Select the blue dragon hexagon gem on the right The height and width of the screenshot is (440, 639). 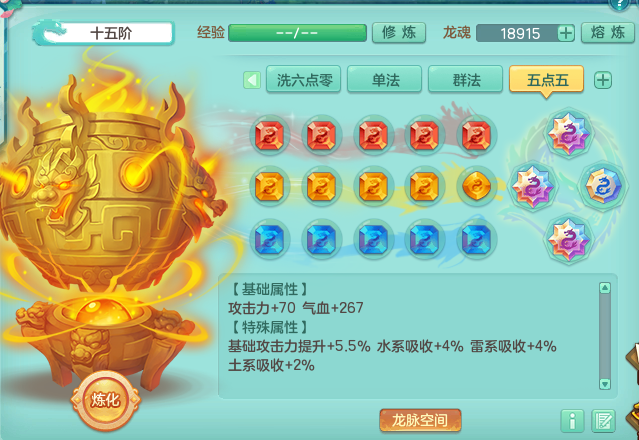pyautogui.click(x=604, y=186)
